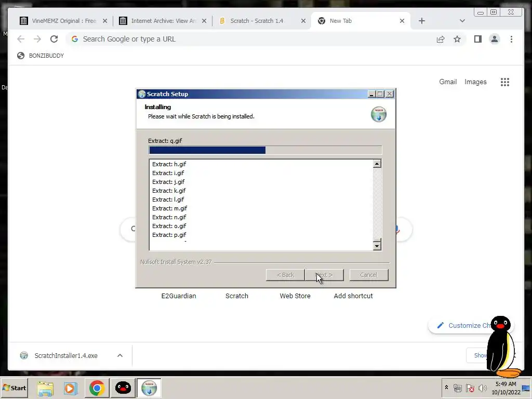Bookmark this tab with star icon
Screen dimensions: 532x399
(457, 39)
